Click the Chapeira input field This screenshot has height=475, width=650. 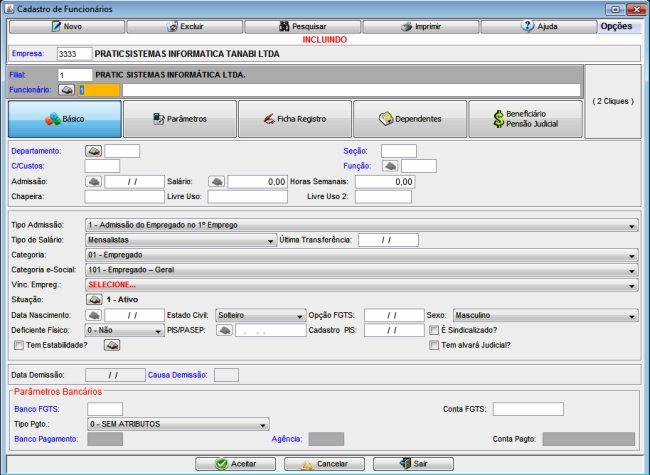[x=124, y=196]
